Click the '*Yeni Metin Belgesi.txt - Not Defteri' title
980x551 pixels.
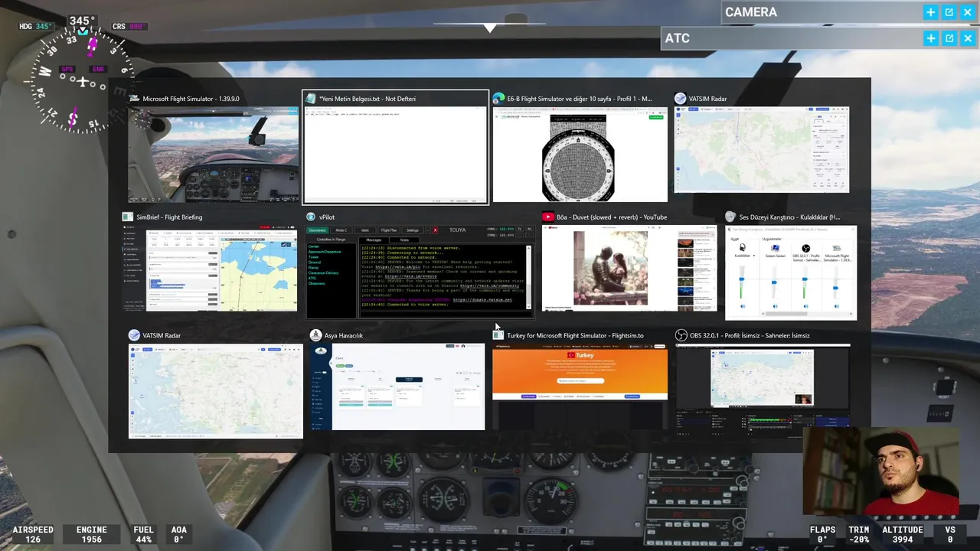point(367,99)
